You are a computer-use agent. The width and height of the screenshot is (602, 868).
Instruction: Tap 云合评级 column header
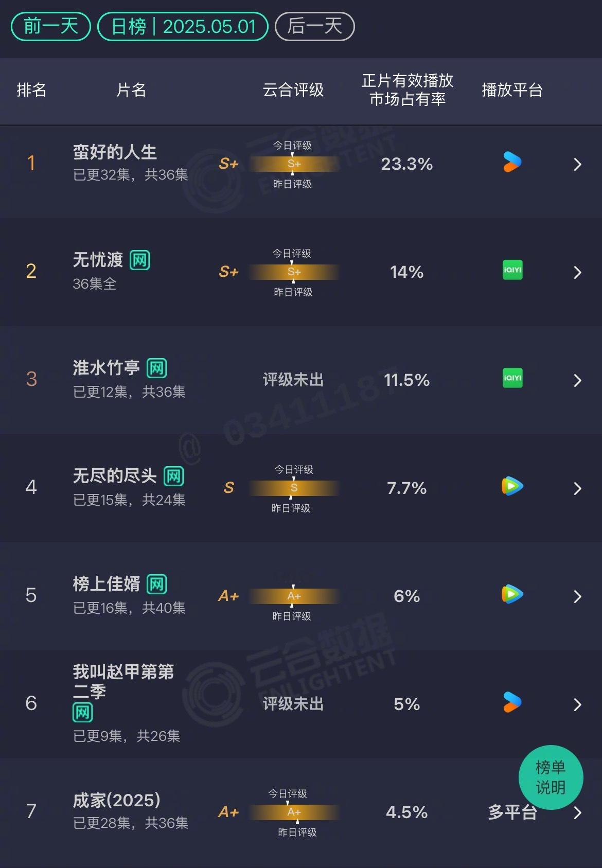(x=293, y=90)
